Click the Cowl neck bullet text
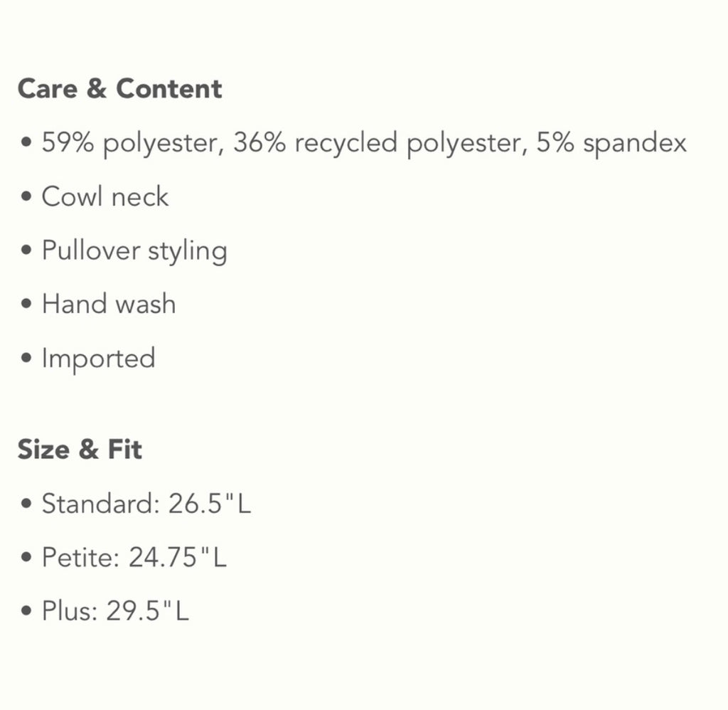 [x=105, y=196]
